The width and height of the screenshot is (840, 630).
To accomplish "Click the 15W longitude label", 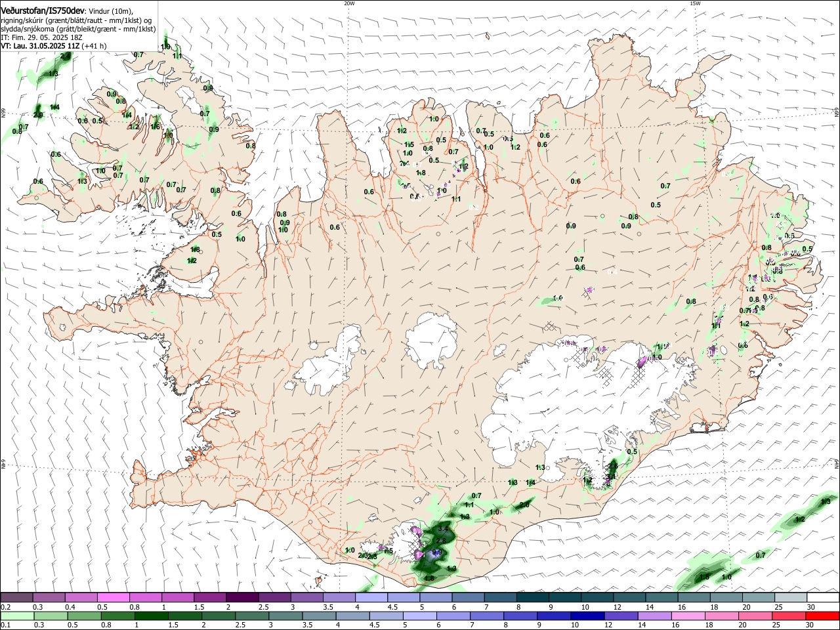I will click(695, 3).
